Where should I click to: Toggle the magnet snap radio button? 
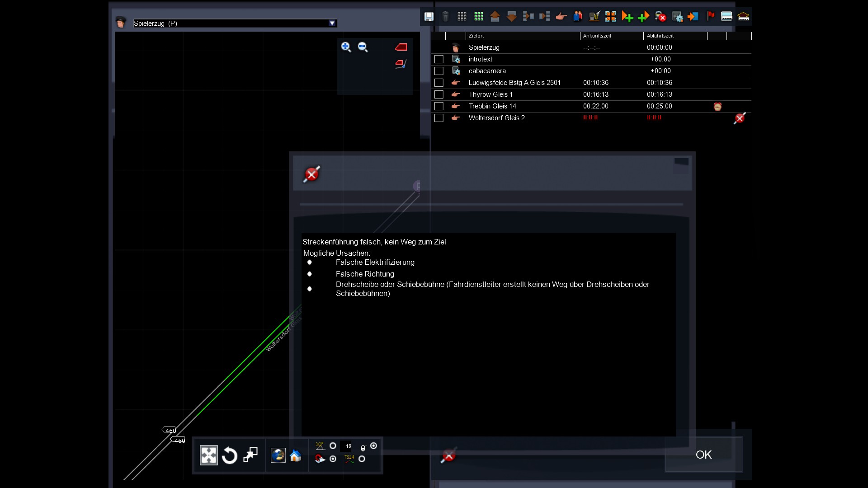[333, 459]
